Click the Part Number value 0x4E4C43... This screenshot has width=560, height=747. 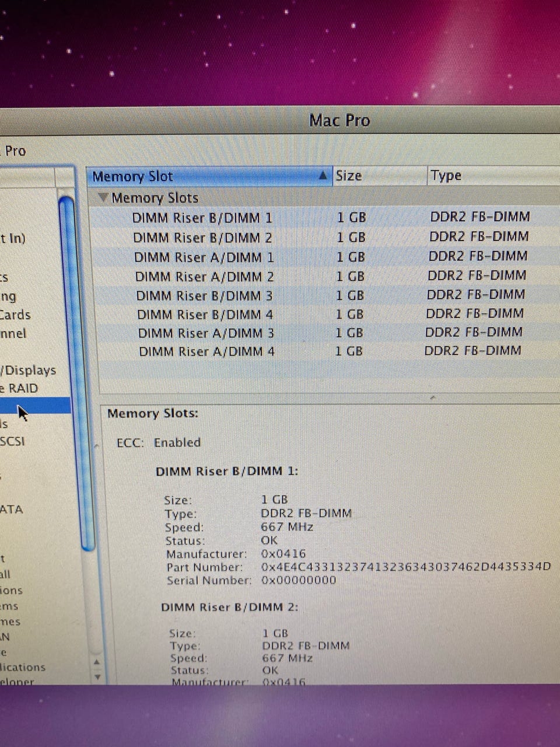click(x=406, y=567)
